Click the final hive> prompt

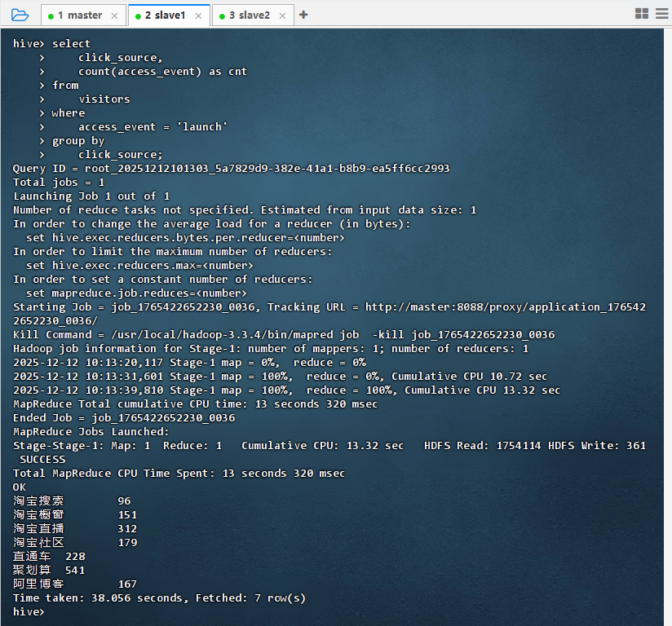pyautogui.click(x=29, y=612)
